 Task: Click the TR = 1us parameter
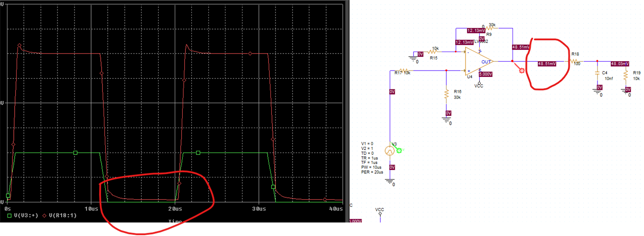click(370, 158)
